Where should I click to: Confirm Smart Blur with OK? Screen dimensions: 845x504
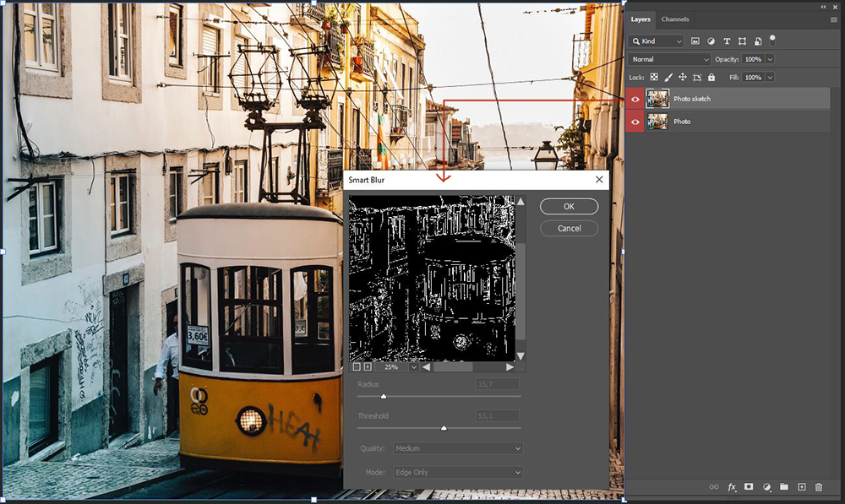coord(569,206)
